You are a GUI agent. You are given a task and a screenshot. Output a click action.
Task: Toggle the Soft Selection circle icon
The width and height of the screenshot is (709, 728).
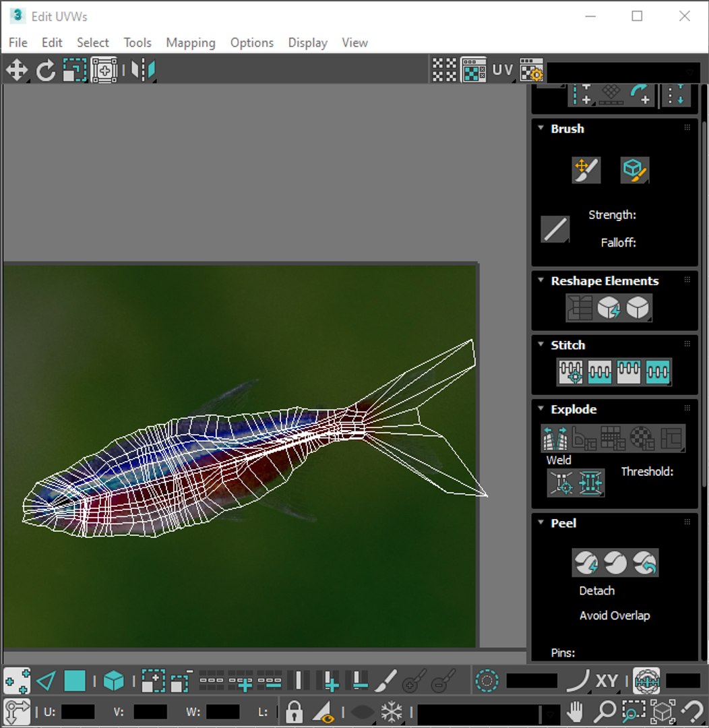coord(487,681)
